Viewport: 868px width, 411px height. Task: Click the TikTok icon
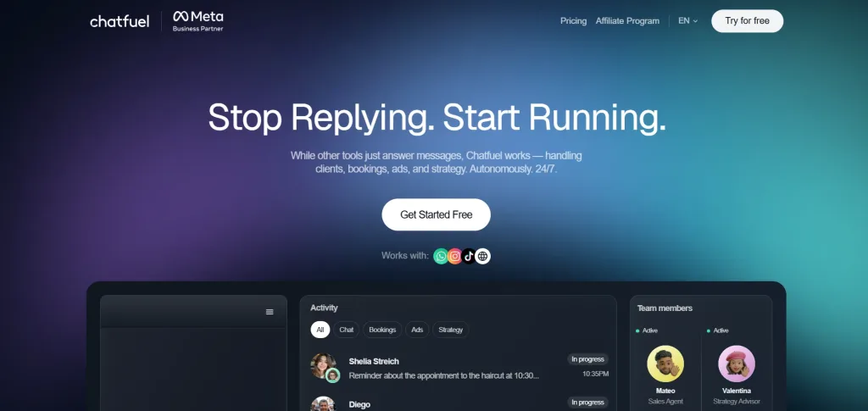(469, 256)
